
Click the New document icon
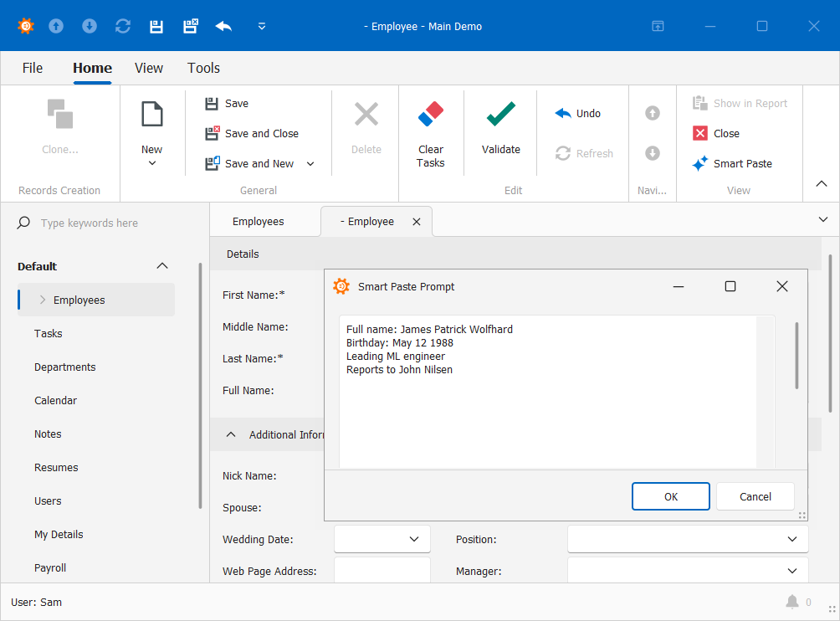pyautogui.click(x=152, y=114)
